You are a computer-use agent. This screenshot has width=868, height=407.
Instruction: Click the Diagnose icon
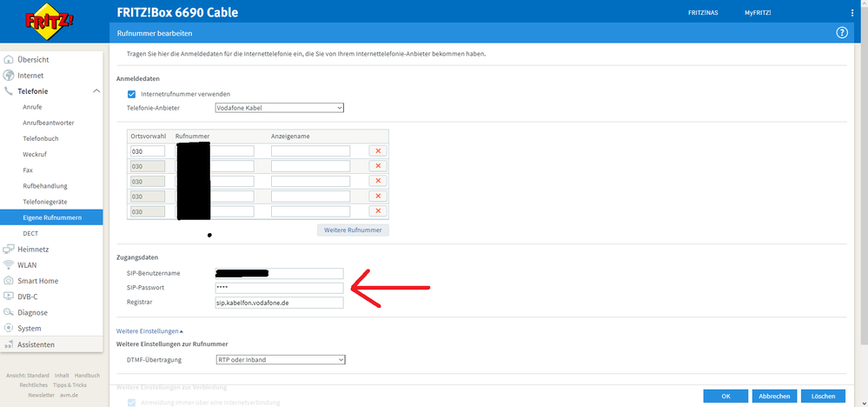(9, 312)
